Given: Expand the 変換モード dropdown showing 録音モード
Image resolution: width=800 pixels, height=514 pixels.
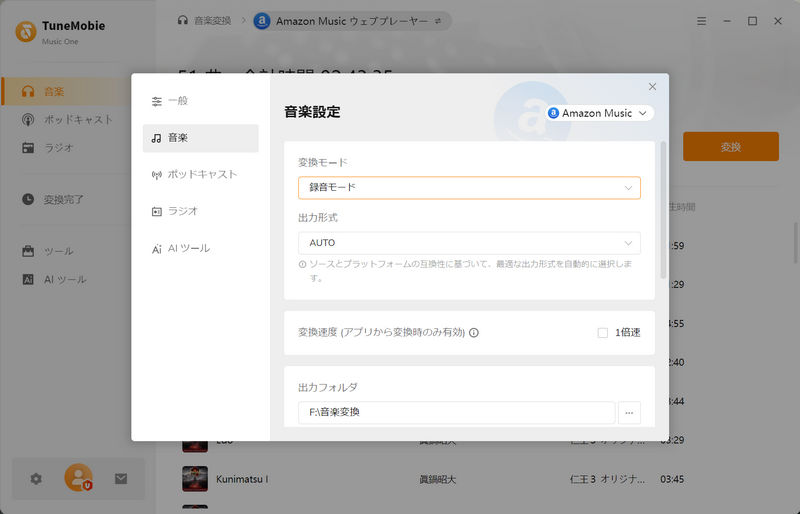Looking at the screenshot, I should tap(469, 188).
